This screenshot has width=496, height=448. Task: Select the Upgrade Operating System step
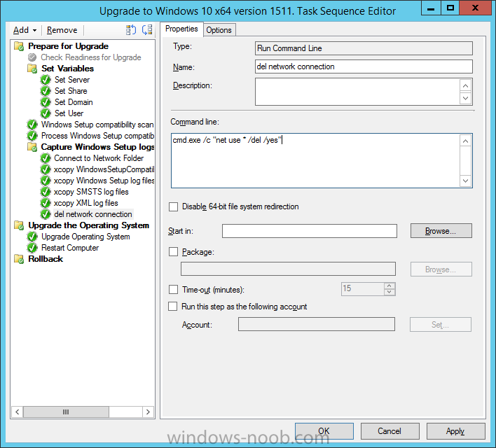pyautogui.click(x=85, y=237)
